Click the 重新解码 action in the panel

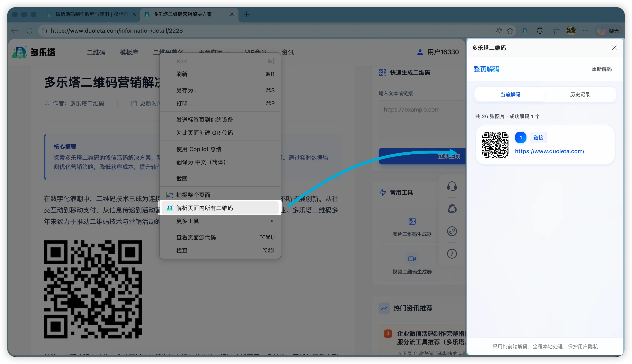(602, 69)
